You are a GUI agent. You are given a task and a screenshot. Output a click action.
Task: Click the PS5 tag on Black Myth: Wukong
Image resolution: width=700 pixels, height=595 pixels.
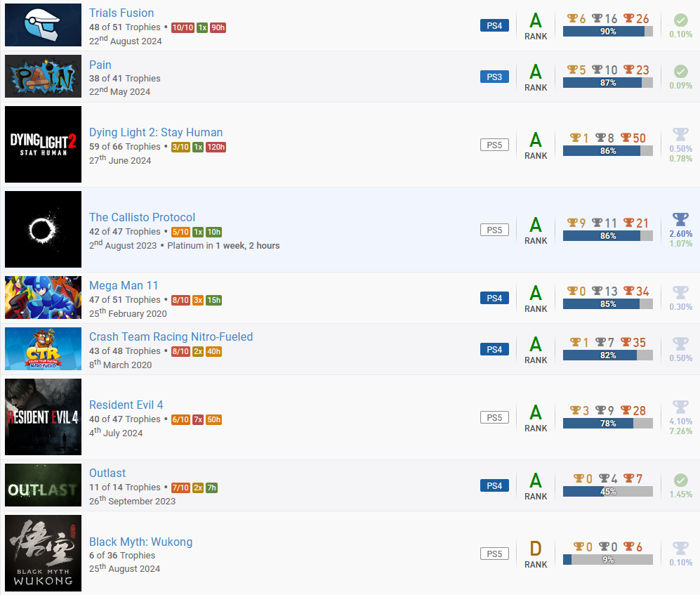click(494, 554)
